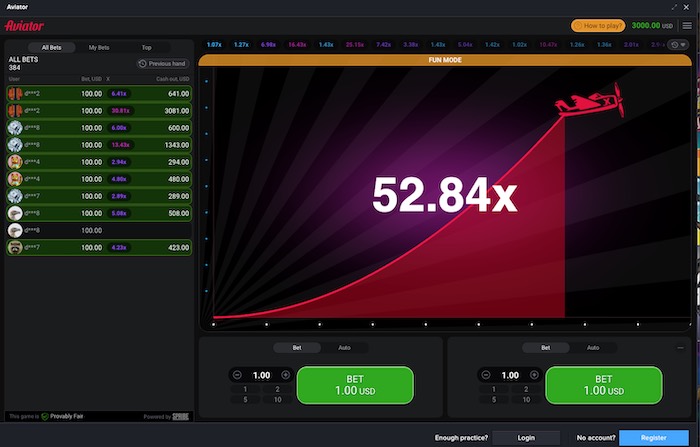Click the Aviator logo
The width and height of the screenshot is (700, 447).
24,26
